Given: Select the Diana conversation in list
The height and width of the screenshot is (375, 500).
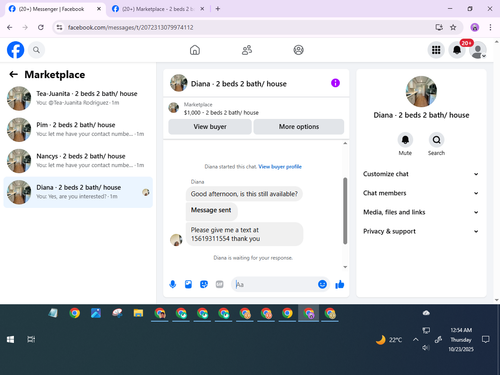Looking at the screenshot, I should click(x=78, y=192).
